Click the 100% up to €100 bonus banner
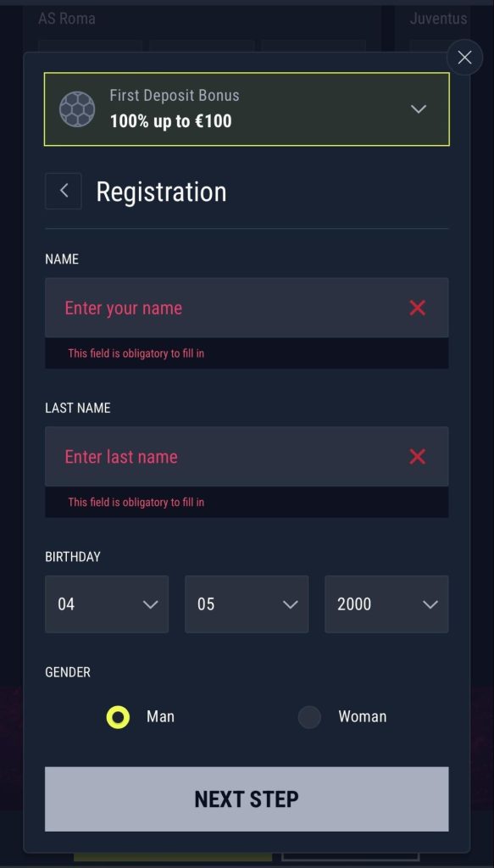The height and width of the screenshot is (868, 494). coord(247,109)
